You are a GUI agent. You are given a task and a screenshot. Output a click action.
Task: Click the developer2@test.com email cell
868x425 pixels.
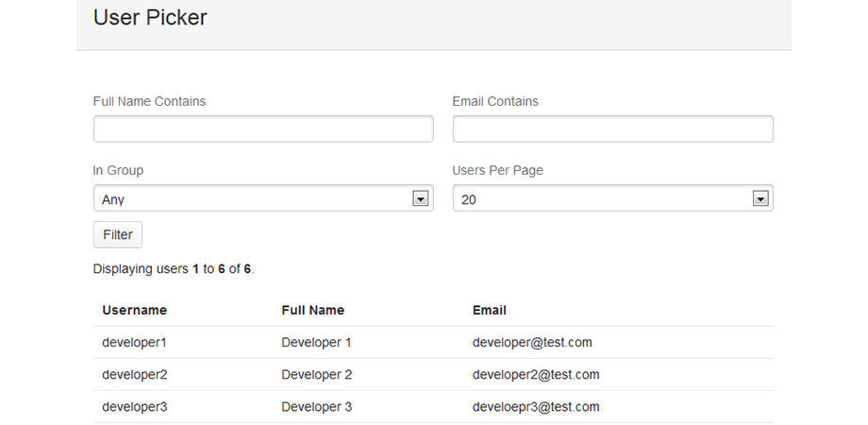click(536, 375)
